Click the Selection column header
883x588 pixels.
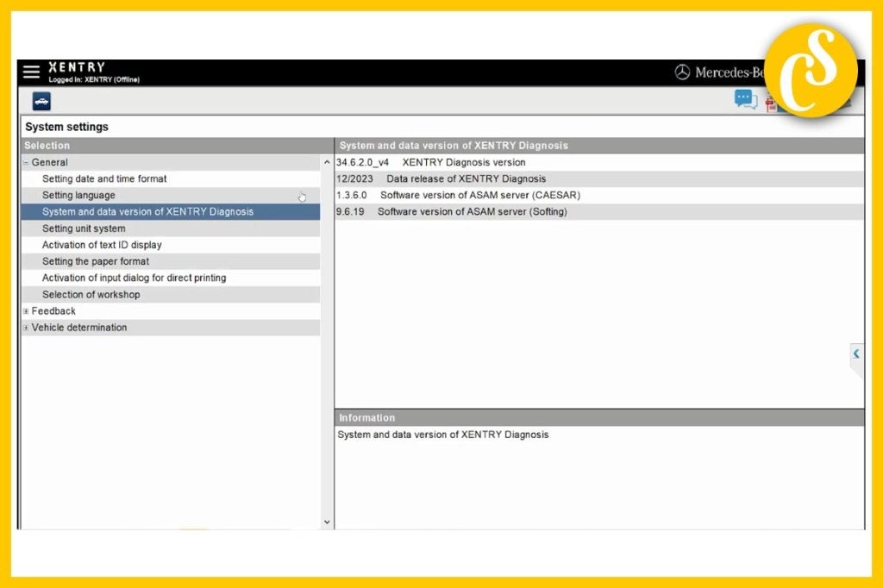coord(178,146)
